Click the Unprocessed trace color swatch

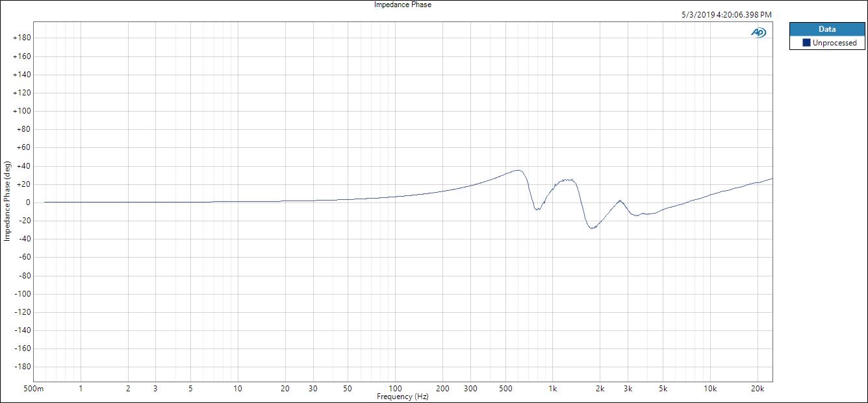click(806, 43)
